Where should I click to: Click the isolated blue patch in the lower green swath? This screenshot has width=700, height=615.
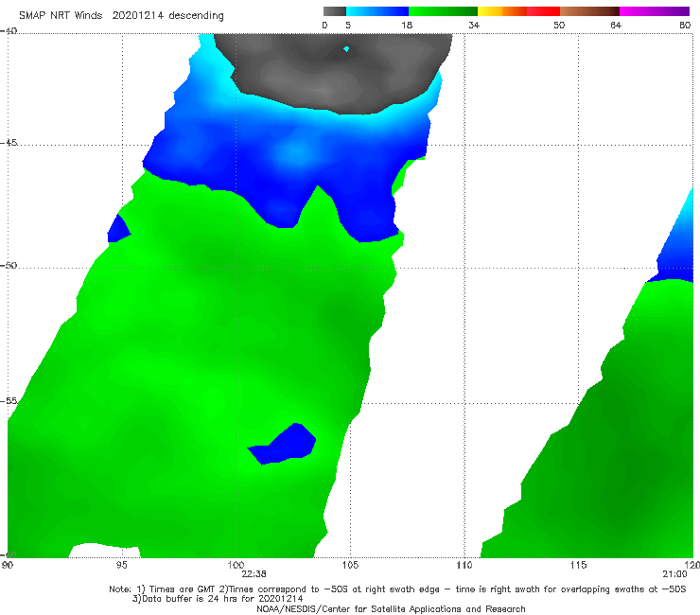[x=286, y=445]
